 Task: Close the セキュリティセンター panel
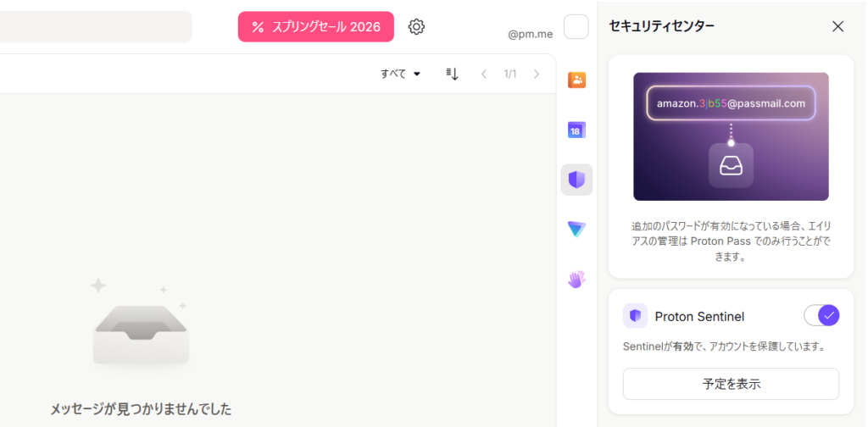pyautogui.click(x=838, y=26)
